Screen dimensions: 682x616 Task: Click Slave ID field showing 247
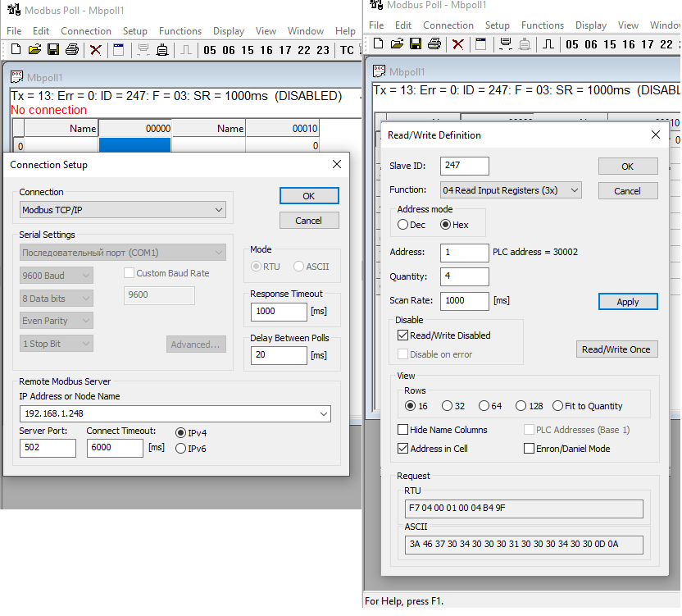click(x=465, y=166)
